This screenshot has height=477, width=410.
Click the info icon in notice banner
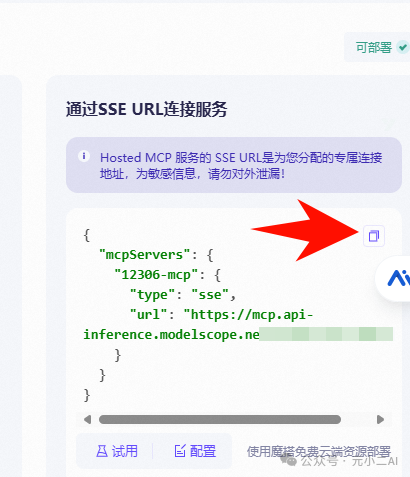point(84,156)
